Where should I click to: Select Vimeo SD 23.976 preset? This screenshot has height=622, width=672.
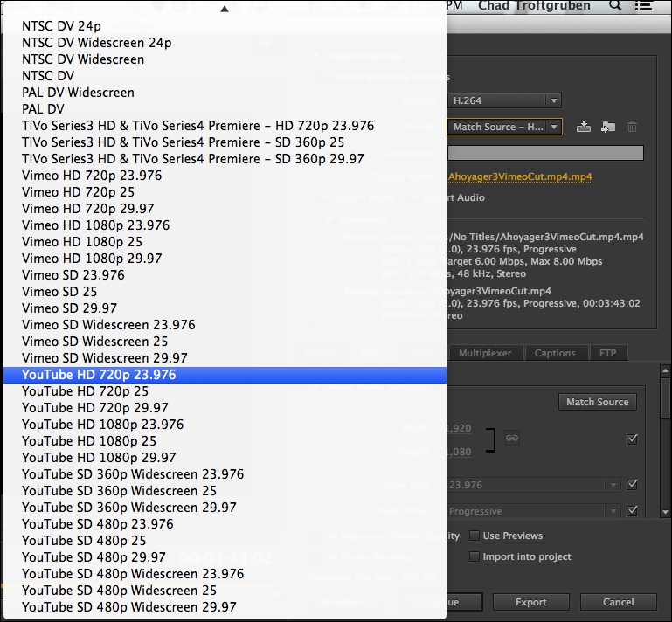tap(225, 275)
